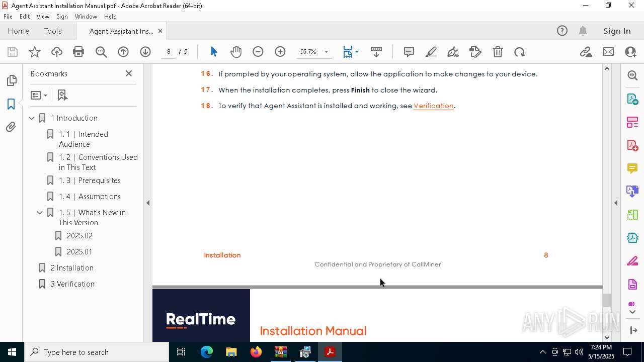
Task: Open the Window menu
Action: point(86,17)
